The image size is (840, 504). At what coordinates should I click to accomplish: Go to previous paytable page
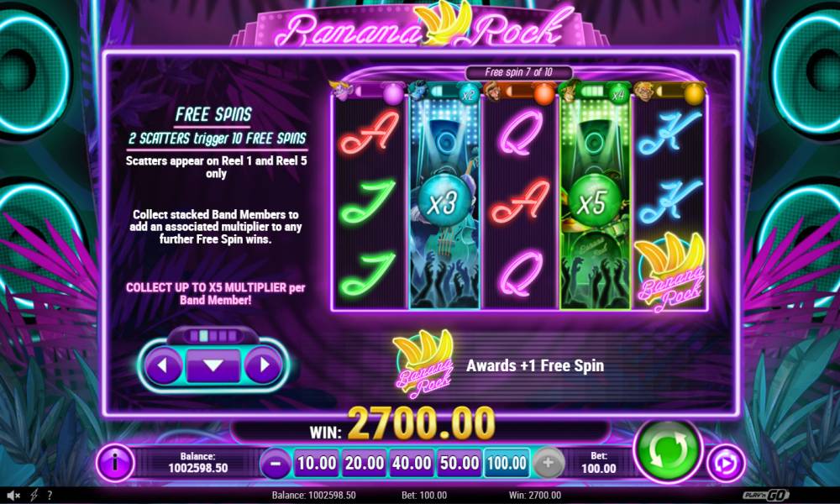[x=164, y=365]
